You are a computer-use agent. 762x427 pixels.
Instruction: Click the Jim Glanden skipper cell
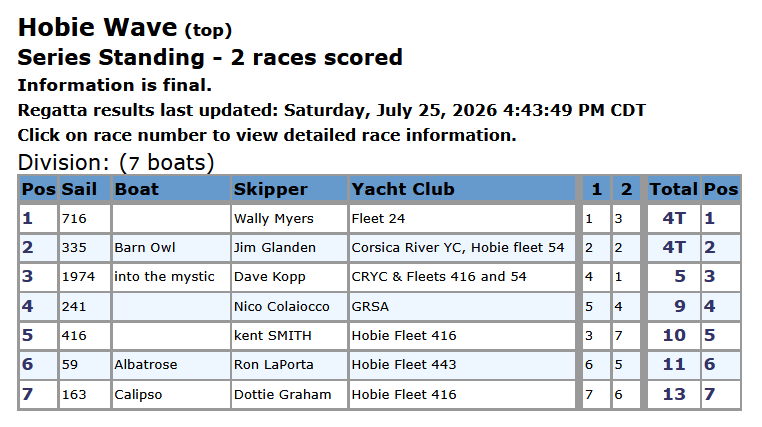pyautogui.click(x=289, y=248)
